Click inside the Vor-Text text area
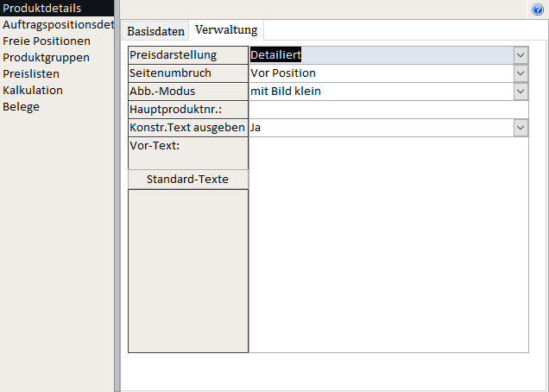 coord(388,242)
